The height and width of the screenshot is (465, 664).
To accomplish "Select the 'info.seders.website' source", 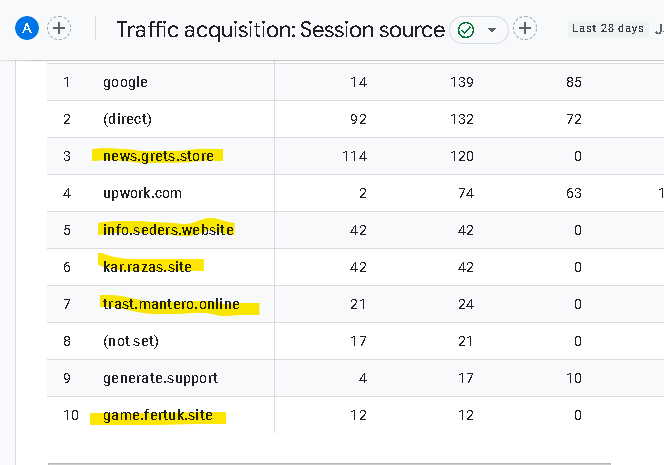I will 168,230.
